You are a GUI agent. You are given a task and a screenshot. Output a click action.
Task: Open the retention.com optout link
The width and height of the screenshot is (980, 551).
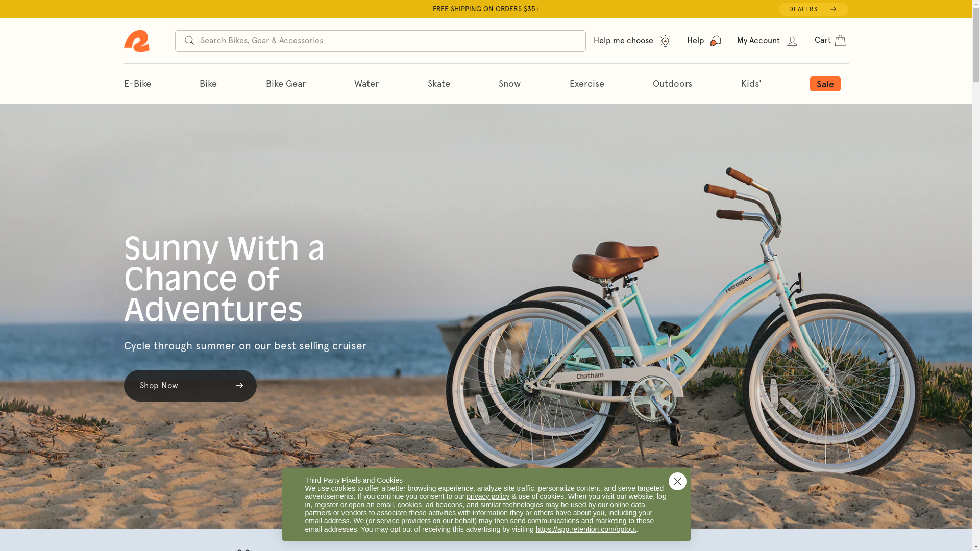(x=586, y=529)
